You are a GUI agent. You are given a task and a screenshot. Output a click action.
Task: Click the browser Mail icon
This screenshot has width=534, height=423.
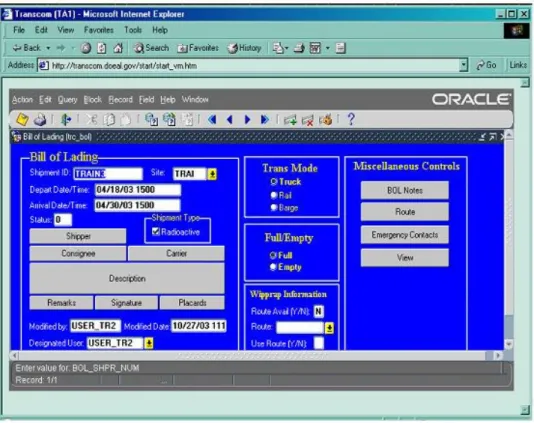tap(278, 48)
